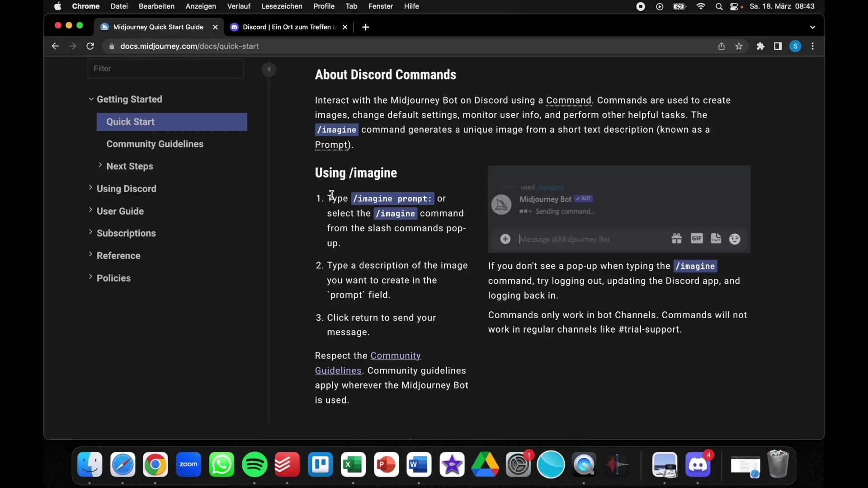Follow the Command glossary link
This screenshot has height=488, width=868.
(569, 100)
